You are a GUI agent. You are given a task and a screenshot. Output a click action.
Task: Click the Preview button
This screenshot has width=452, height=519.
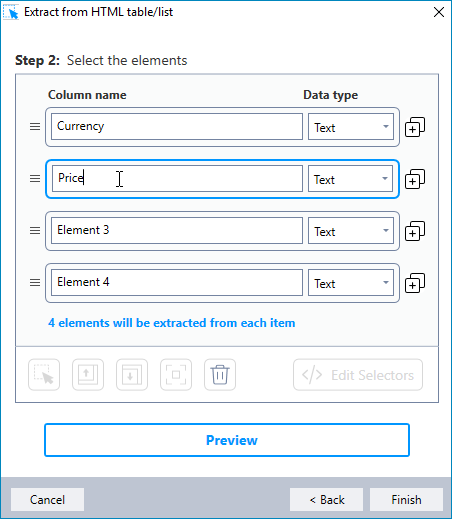pos(227,440)
